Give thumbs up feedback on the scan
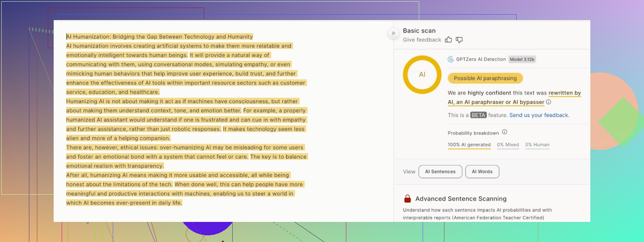 point(449,40)
